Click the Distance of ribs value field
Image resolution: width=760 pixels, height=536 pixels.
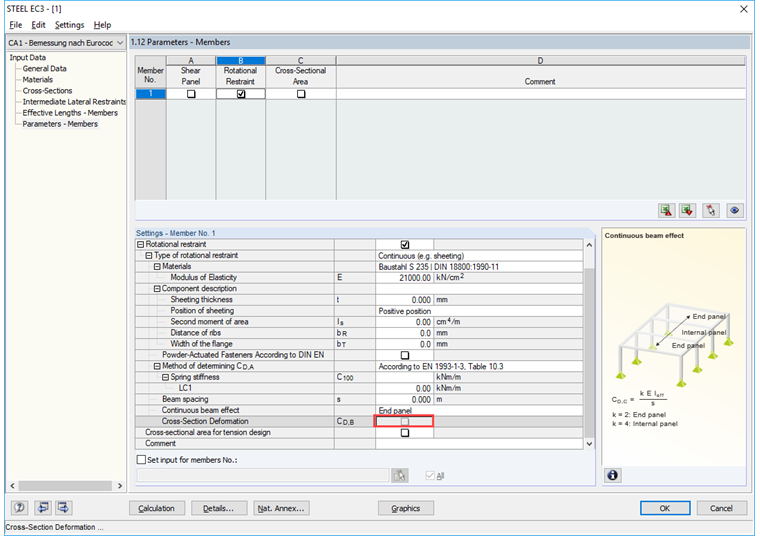404,333
